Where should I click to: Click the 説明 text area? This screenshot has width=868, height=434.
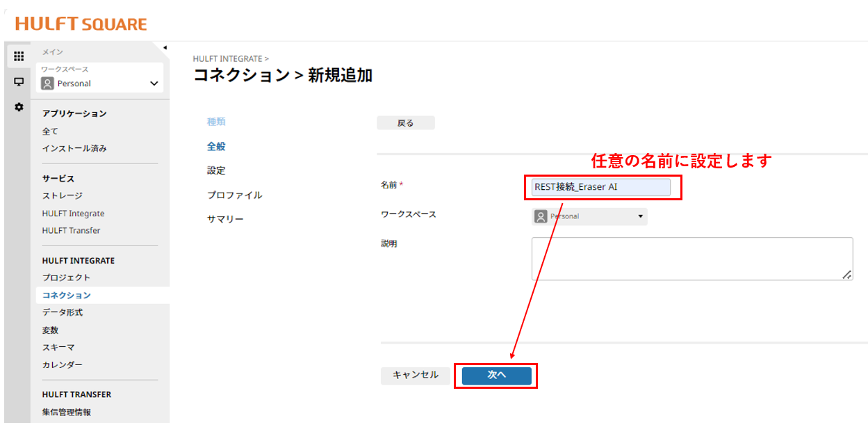coord(692,259)
